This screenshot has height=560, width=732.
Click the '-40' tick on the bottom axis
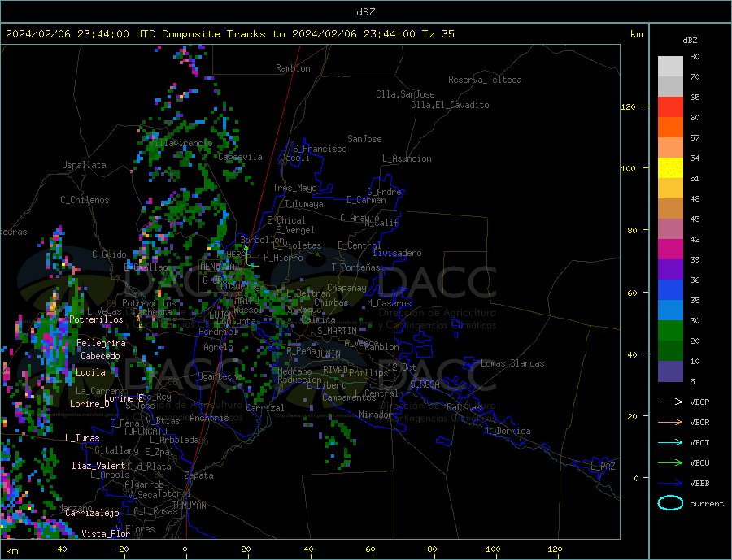[59, 549]
